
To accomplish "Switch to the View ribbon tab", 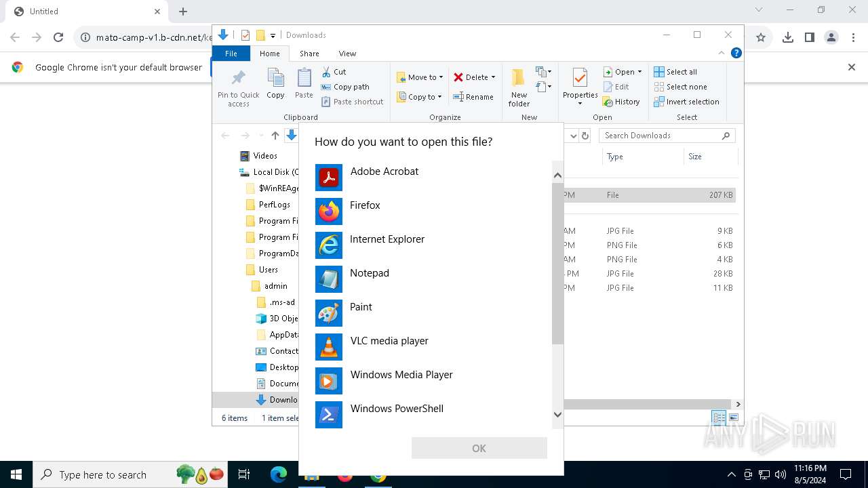I will pos(347,54).
